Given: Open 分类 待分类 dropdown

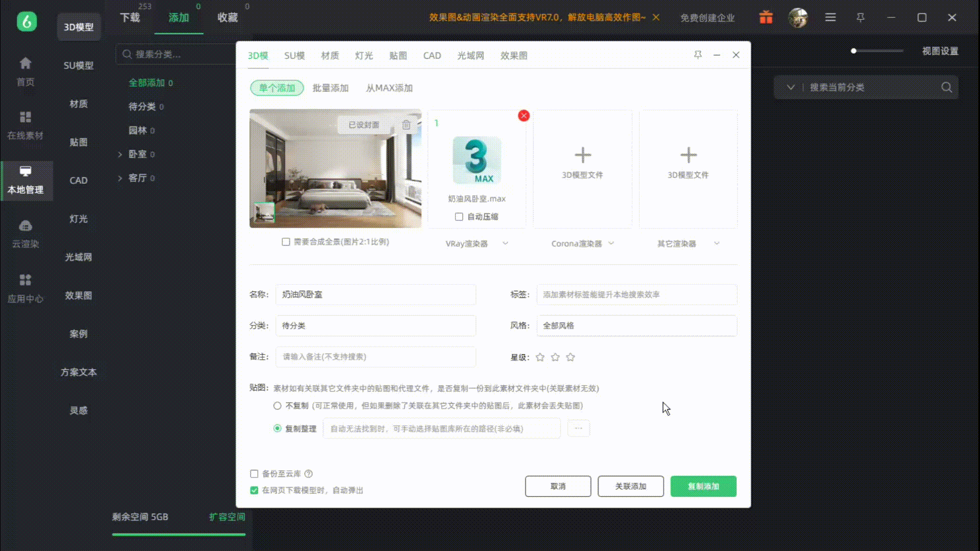Looking at the screenshot, I should coord(376,325).
